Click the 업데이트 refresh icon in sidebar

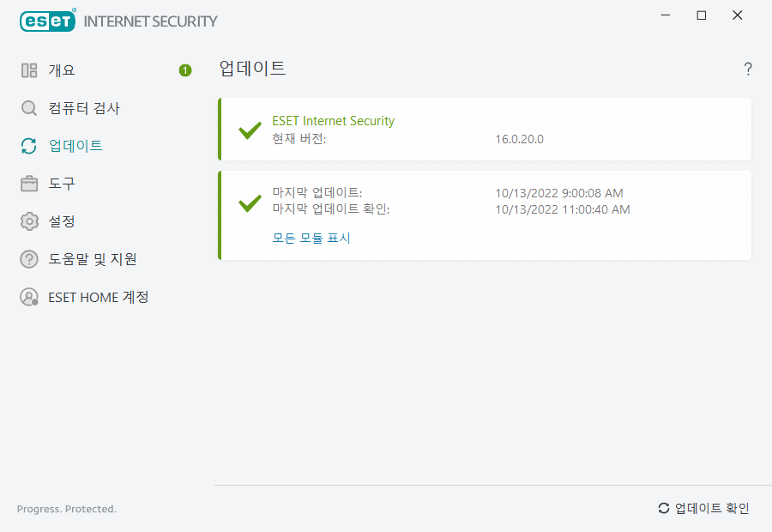pos(27,146)
